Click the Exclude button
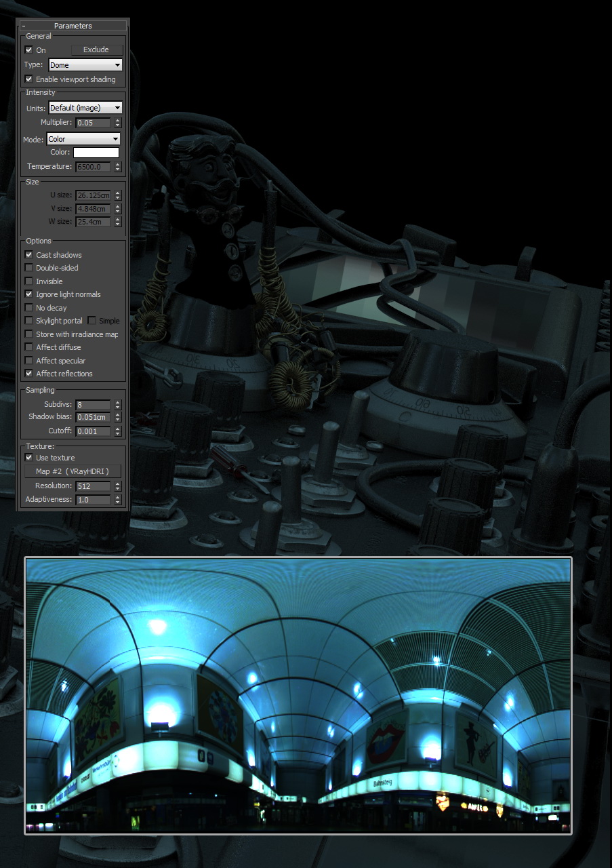The image size is (612, 868). tap(96, 50)
